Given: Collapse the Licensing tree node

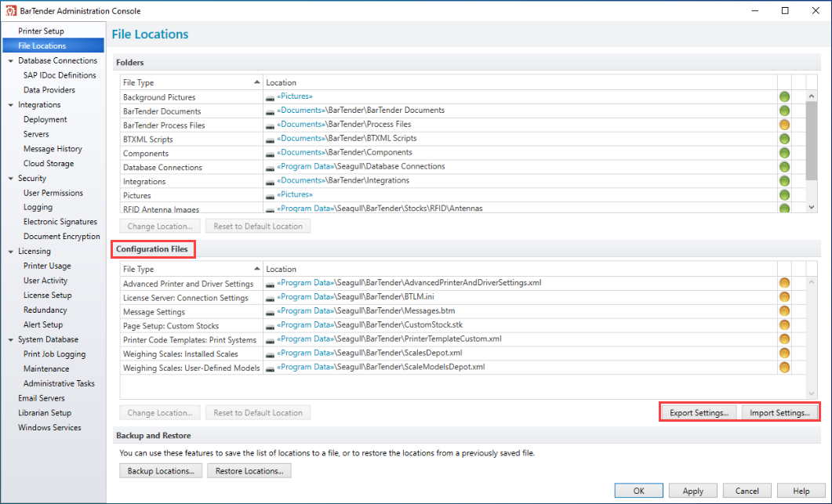Looking at the screenshot, I should pos(11,252).
